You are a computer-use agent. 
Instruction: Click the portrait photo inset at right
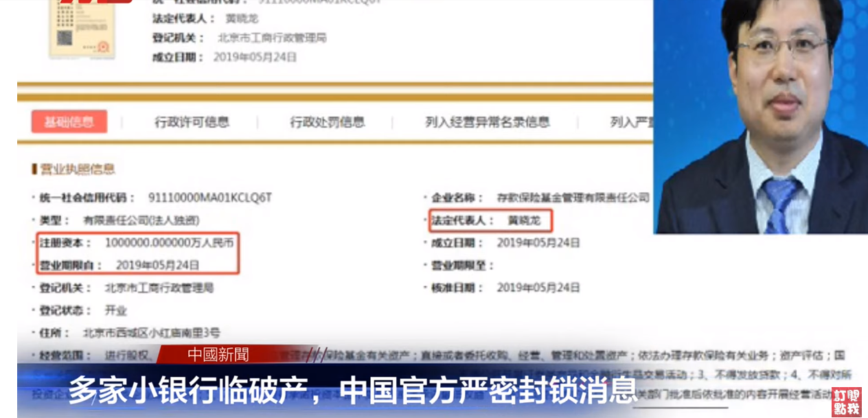[759, 117]
